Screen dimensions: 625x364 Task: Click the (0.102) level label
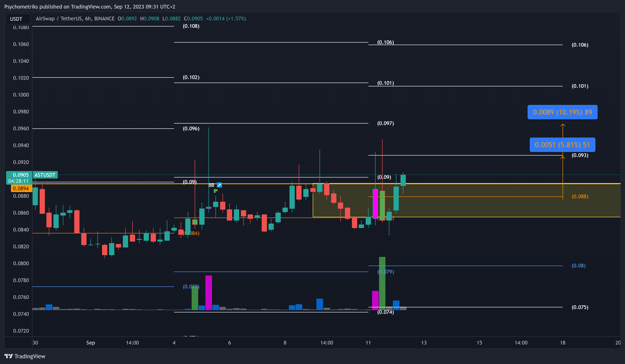tap(191, 77)
